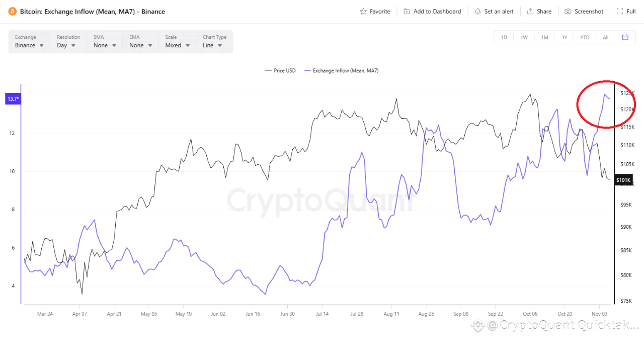This screenshot has height=338, width=644.
Task: Click the Favorite star icon
Action: (x=363, y=12)
